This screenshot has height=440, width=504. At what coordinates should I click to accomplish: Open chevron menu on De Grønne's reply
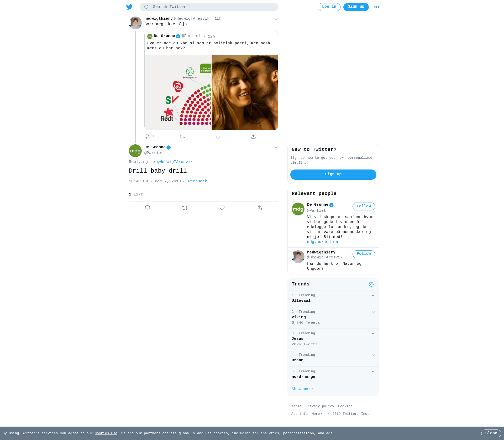(276, 147)
